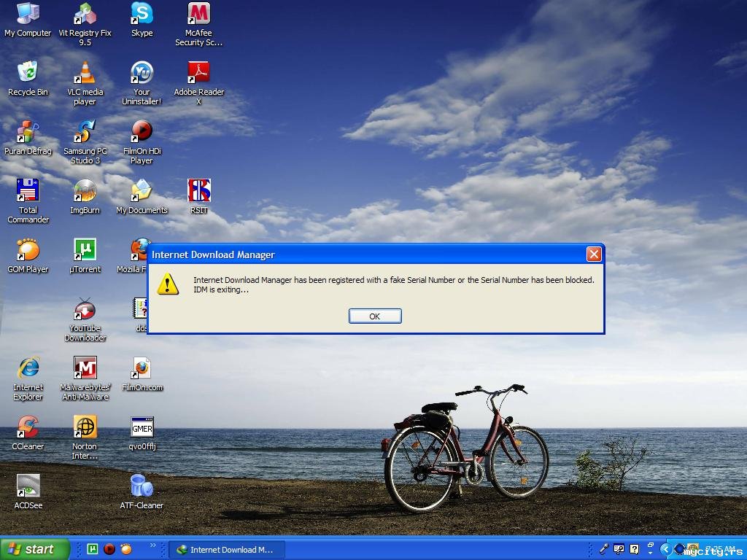Viewport: 747px width, 560px height.
Task: Select the Total Commander shortcut
Action: 28,201
